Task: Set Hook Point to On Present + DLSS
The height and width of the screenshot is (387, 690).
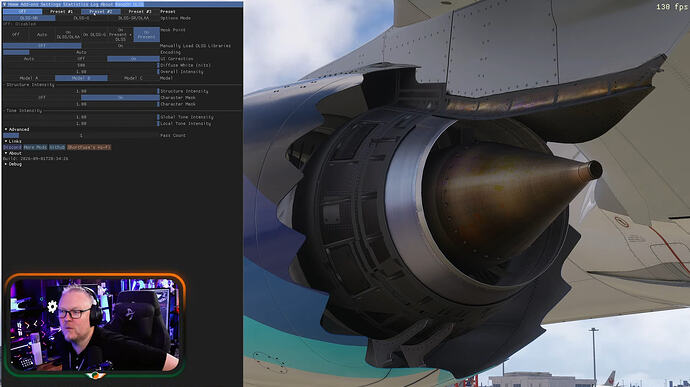Action: [x=120, y=34]
